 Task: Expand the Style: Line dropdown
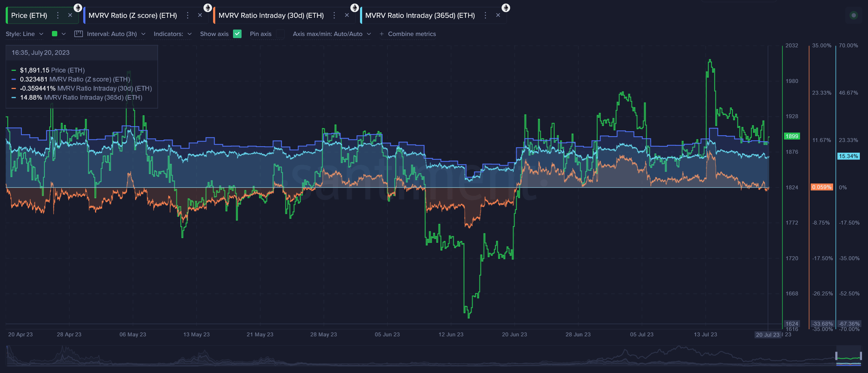tap(25, 34)
